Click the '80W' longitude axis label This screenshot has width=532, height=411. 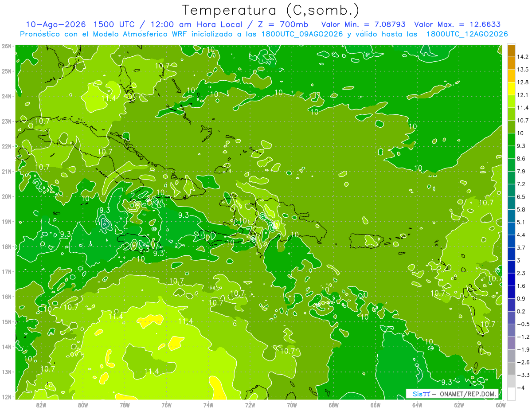(x=82, y=405)
